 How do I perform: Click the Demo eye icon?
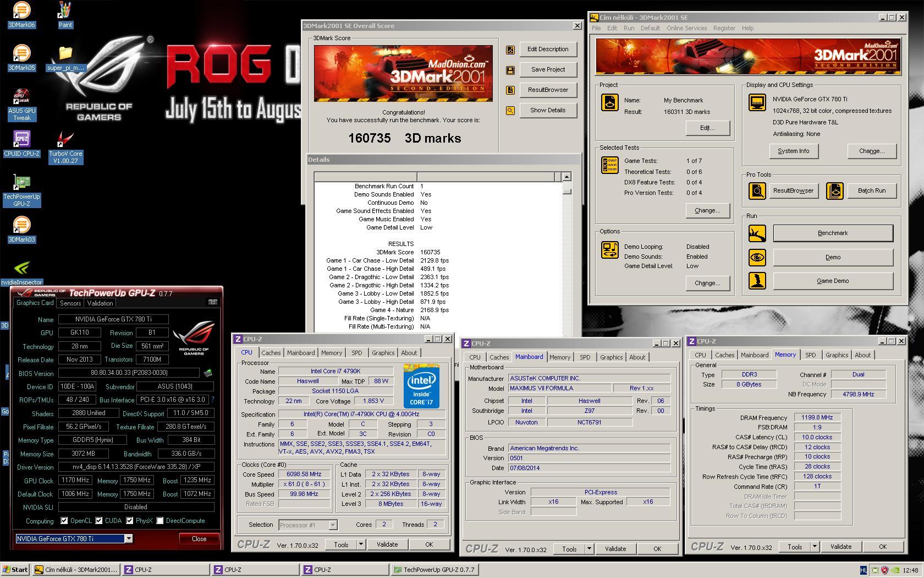[757, 258]
